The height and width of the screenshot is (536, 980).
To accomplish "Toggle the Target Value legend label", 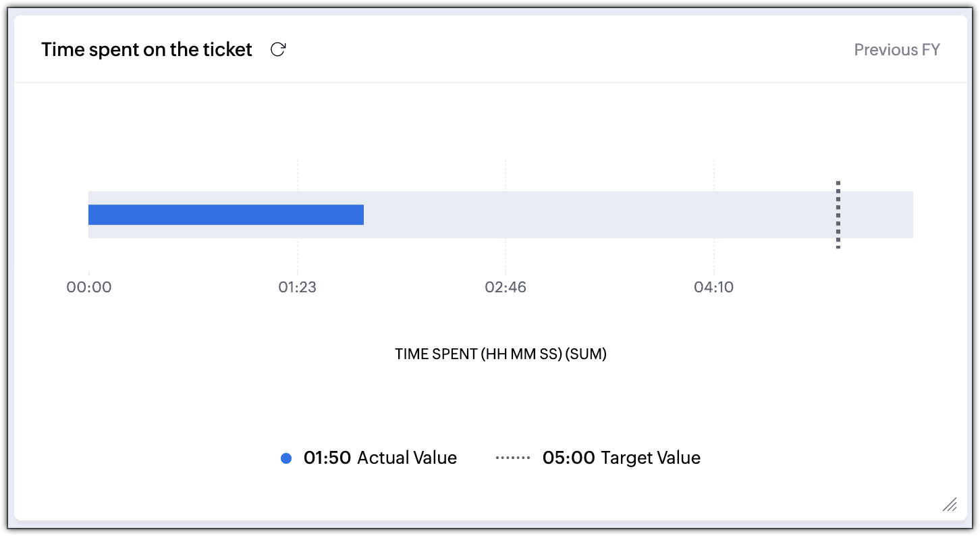I will tap(651, 458).
